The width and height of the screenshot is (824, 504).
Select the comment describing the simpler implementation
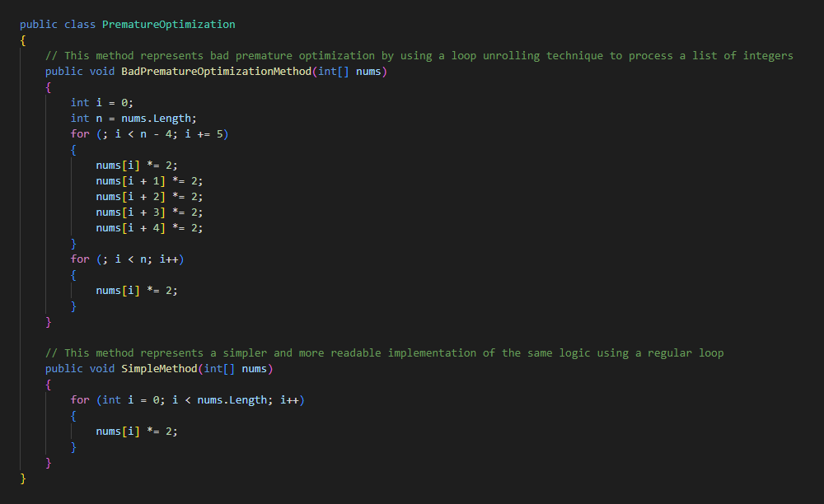383,352
